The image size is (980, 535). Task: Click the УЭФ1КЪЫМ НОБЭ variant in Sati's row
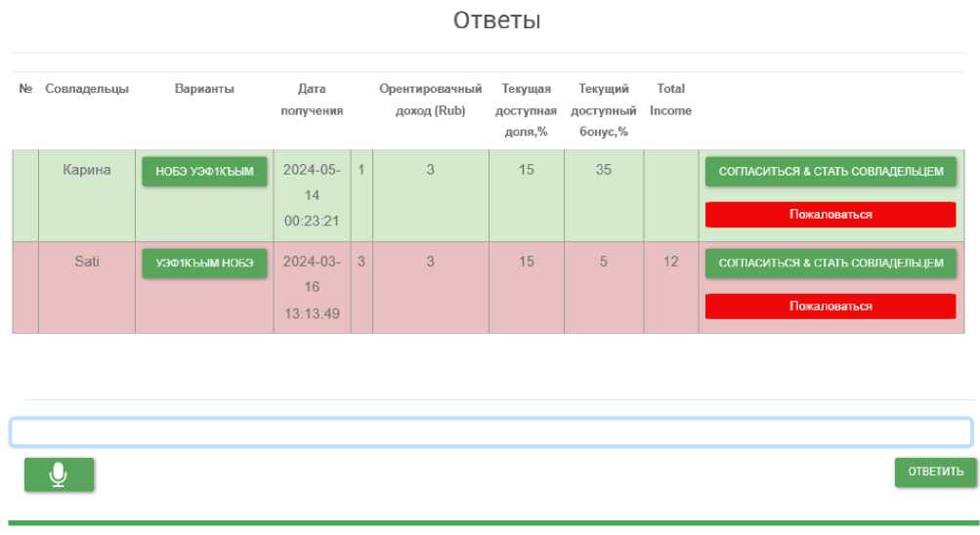pos(204,264)
